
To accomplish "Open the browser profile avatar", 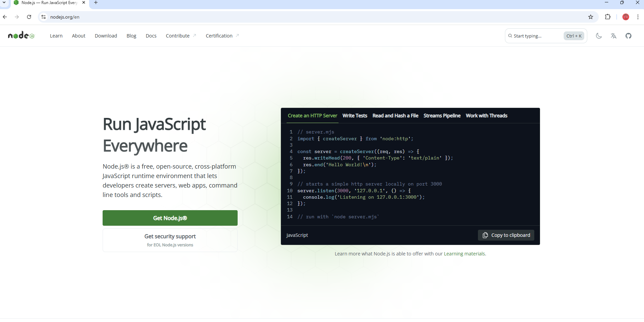I will (x=625, y=17).
